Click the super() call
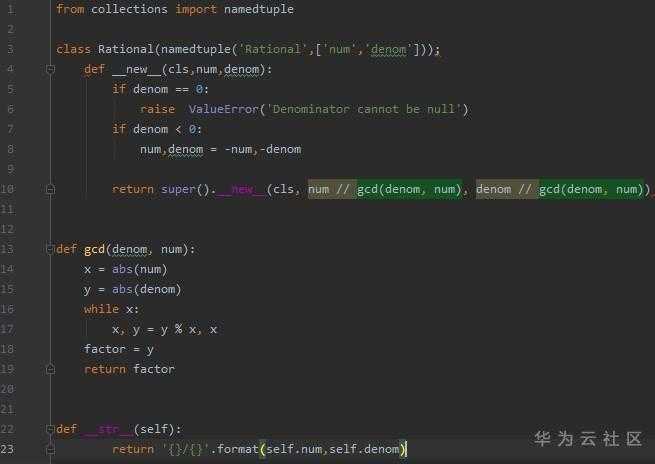Viewport: 655px width, 464px height. (x=185, y=189)
